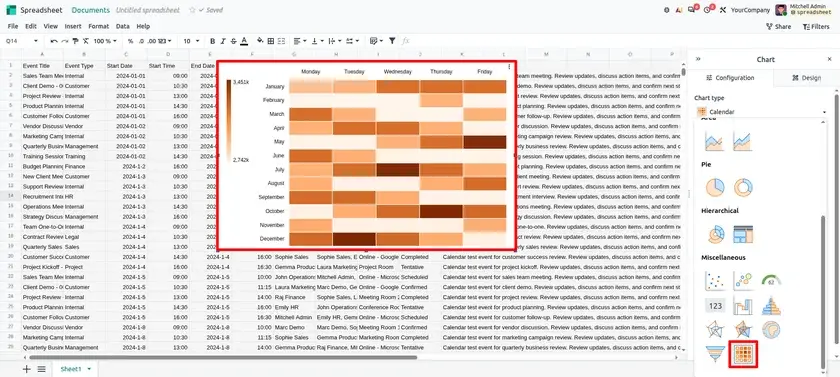Screen dimensions: 840x377
Task: Add a new sheet with plus button
Action: click(x=26, y=369)
